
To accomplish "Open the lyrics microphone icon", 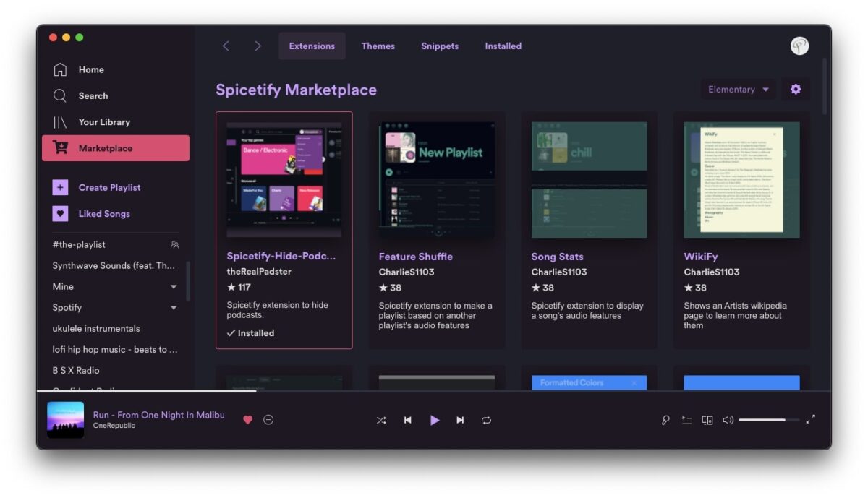I will point(665,419).
